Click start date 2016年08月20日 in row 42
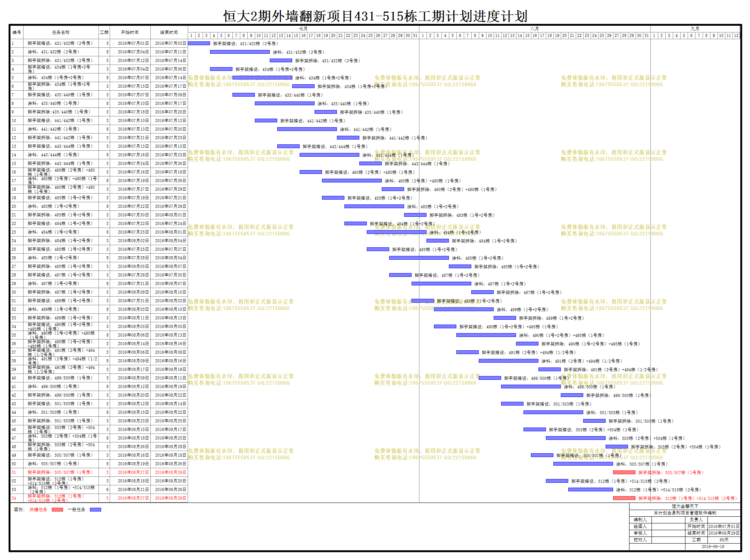Screen dimensions: 750x560 click(133, 395)
